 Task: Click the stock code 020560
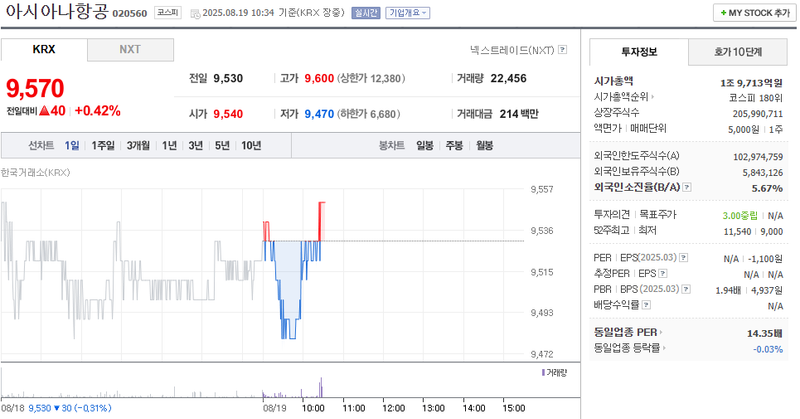pyautogui.click(x=130, y=14)
